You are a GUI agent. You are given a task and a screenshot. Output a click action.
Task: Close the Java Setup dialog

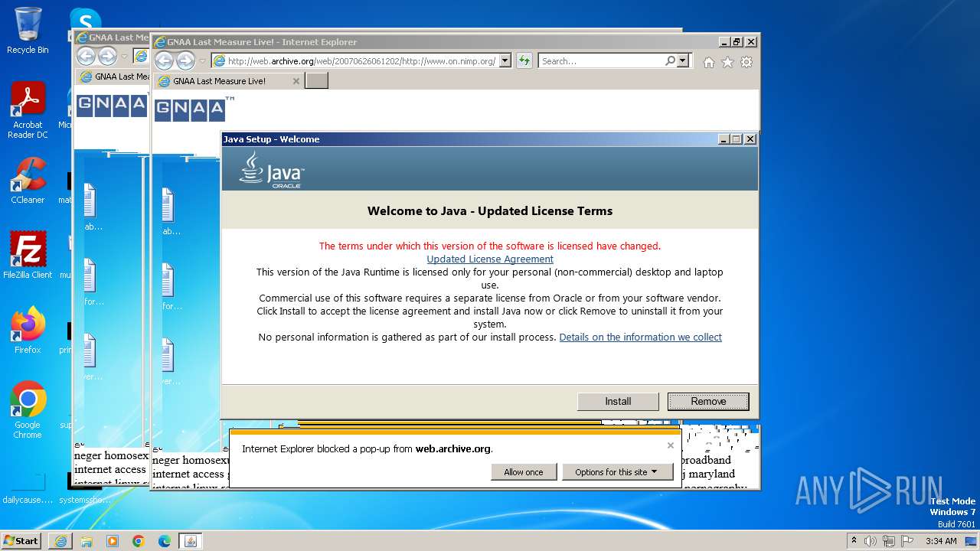pos(750,139)
